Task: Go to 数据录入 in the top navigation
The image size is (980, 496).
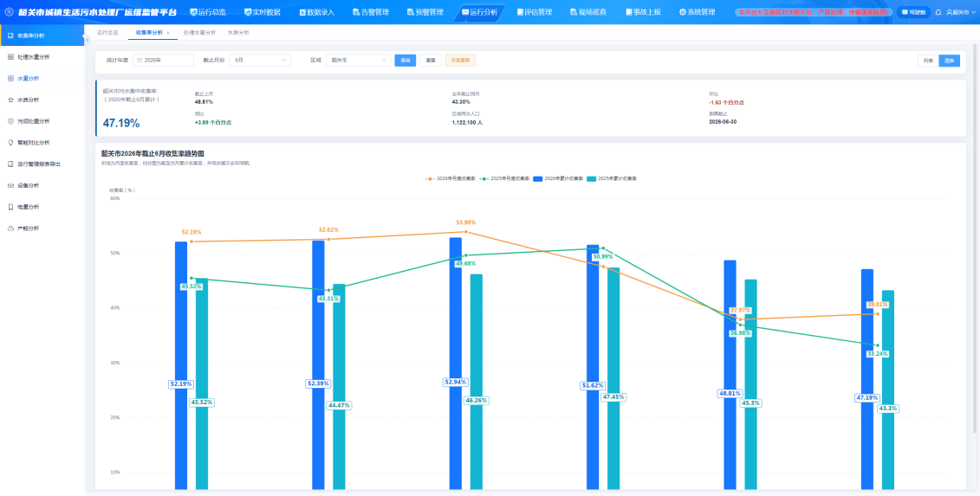Action: click(x=316, y=12)
